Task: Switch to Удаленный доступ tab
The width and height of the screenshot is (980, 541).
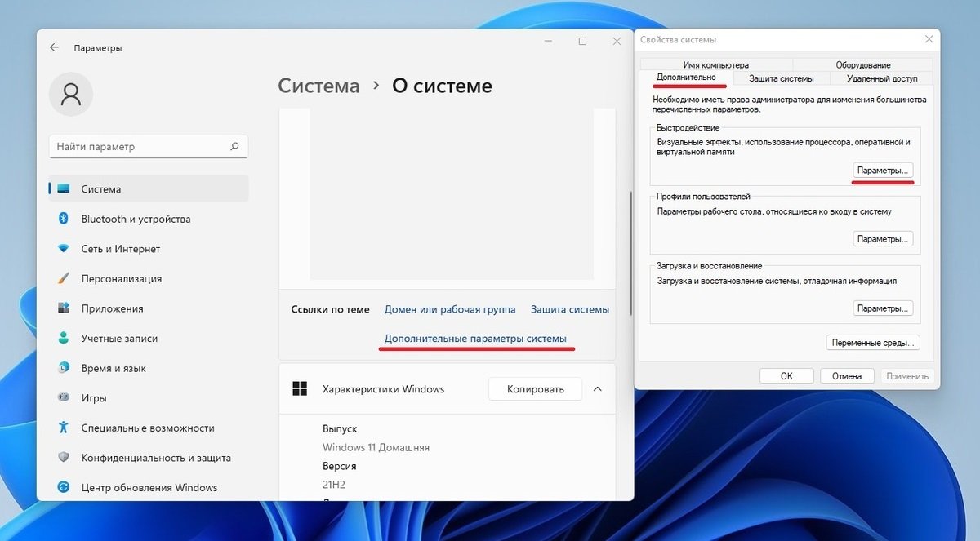Action: [882, 78]
